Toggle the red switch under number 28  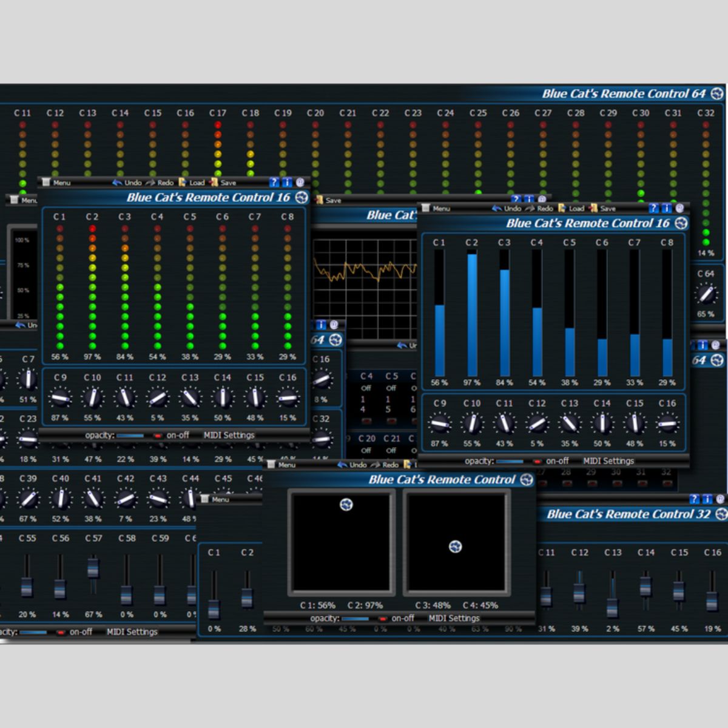(566, 484)
